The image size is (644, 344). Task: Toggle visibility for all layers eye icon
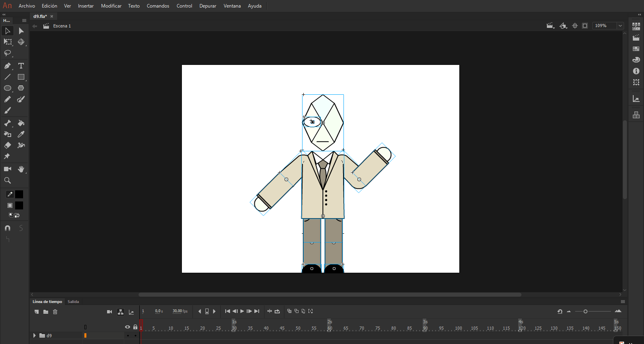pos(127,327)
